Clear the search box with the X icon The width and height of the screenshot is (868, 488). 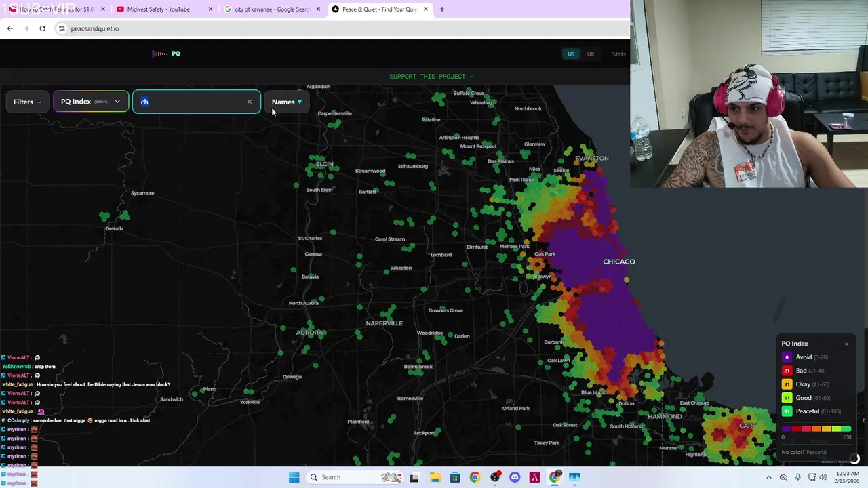click(249, 102)
